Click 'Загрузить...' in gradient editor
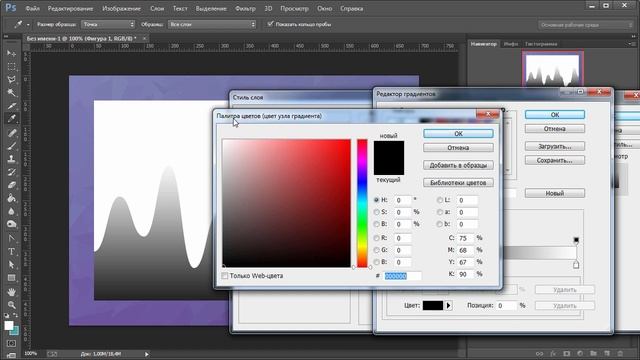Viewport: 640px width, 360px height. pos(555,146)
